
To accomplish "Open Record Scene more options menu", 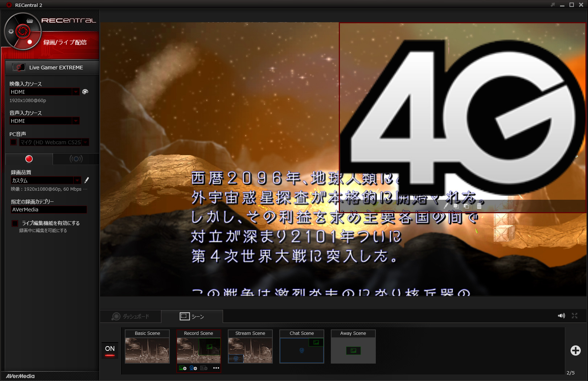I will pyautogui.click(x=216, y=368).
